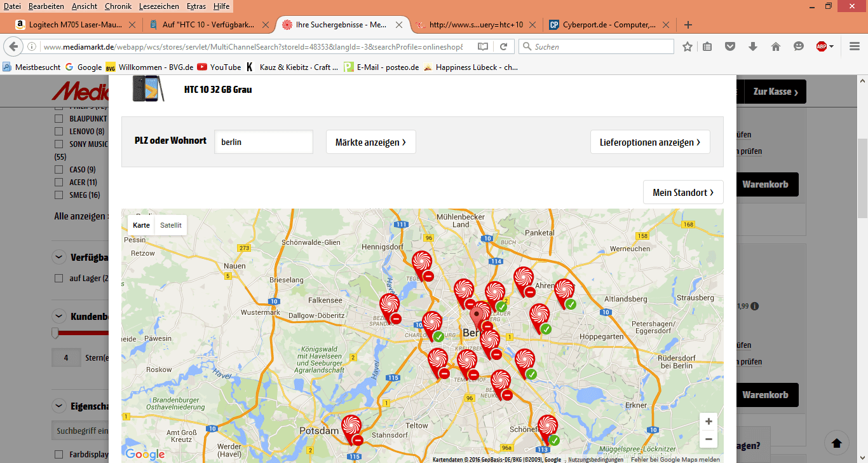
Task: Close the Logitech M705 tab
Action: (x=132, y=25)
